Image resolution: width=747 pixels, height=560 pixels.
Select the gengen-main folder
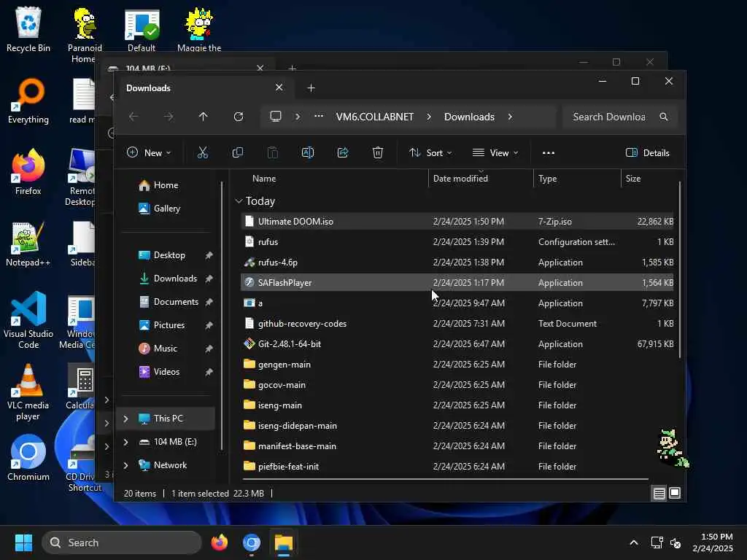click(x=457, y=365)
